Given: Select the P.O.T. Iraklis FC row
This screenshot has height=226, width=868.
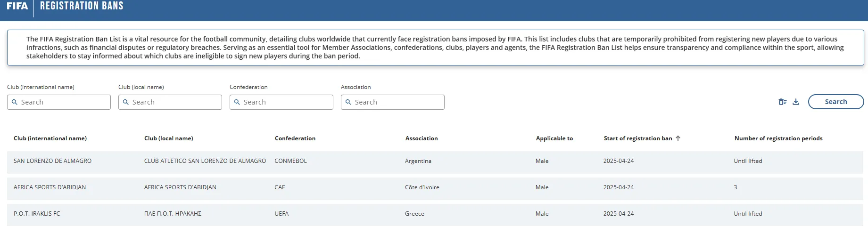Looking at the screenshot, I should pyautogui.click(x=37, y=214).
